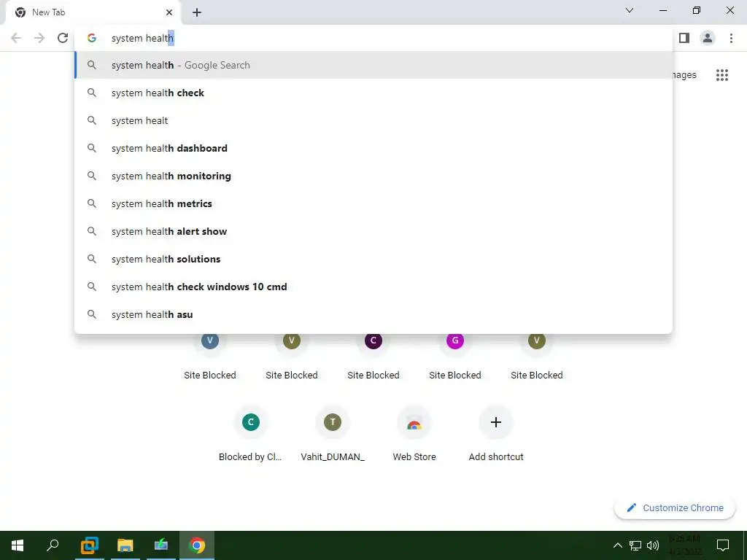Viewport: 747px width, 560px height.
Task: Open the Blocked by Cl... shortcut
Action: 251,435
